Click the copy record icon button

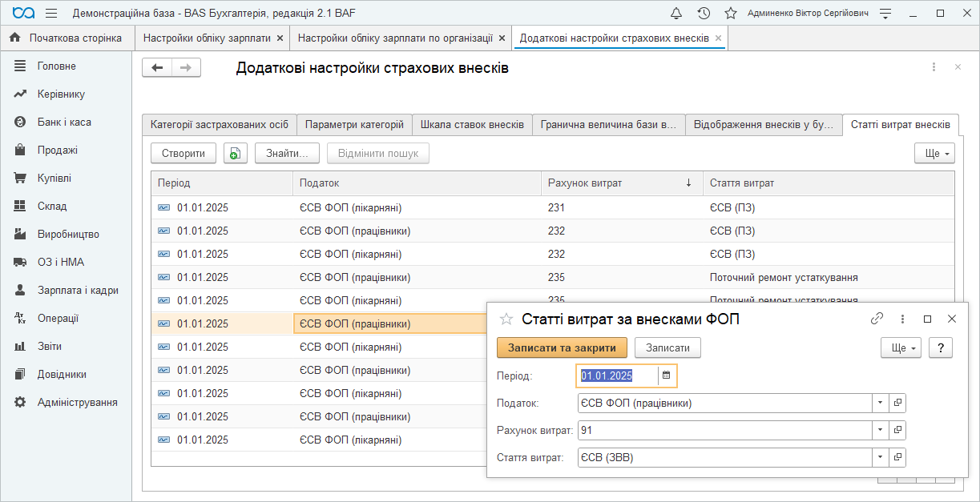coord(235,154)
